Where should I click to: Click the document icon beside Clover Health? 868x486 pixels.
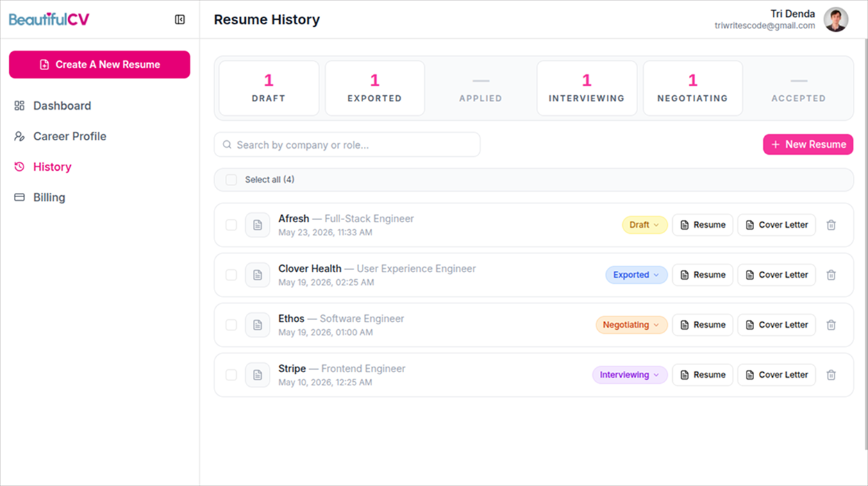click(258, 275)
